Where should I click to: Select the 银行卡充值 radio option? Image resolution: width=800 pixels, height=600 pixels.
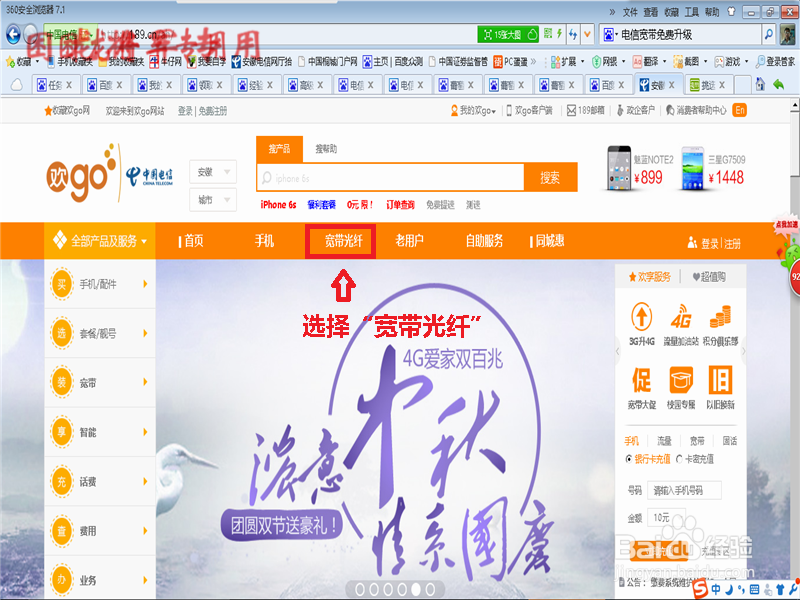point(629,459)
